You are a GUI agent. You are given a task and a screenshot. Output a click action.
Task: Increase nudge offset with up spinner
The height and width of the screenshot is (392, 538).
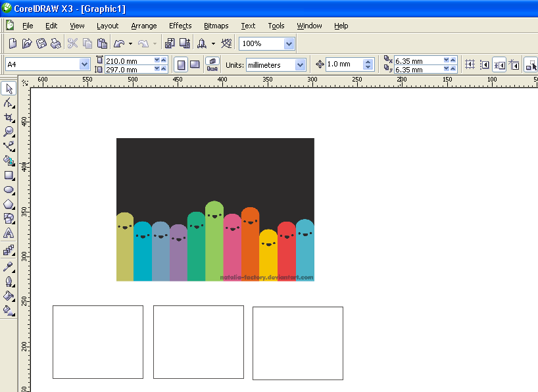point(368,61)
